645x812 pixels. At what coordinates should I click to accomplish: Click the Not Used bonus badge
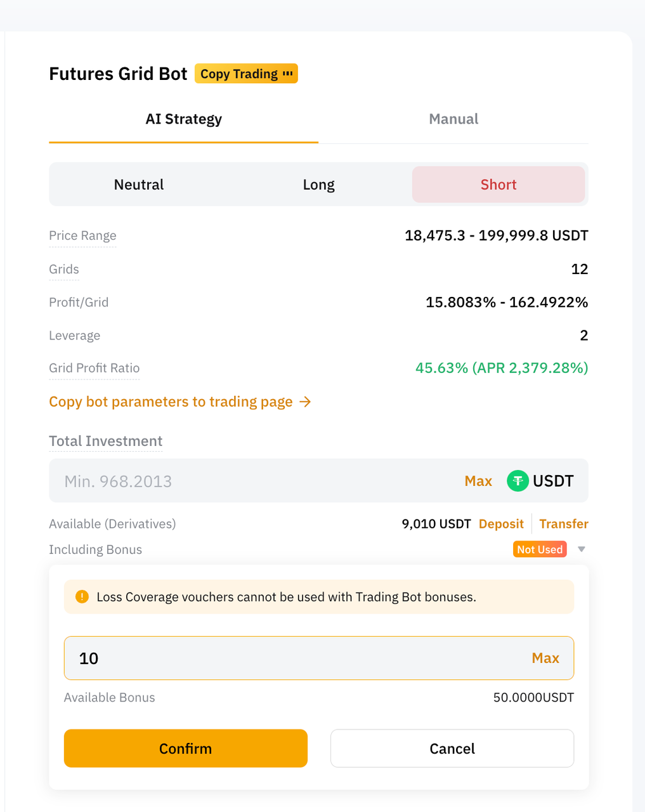(x=539, y=549)
